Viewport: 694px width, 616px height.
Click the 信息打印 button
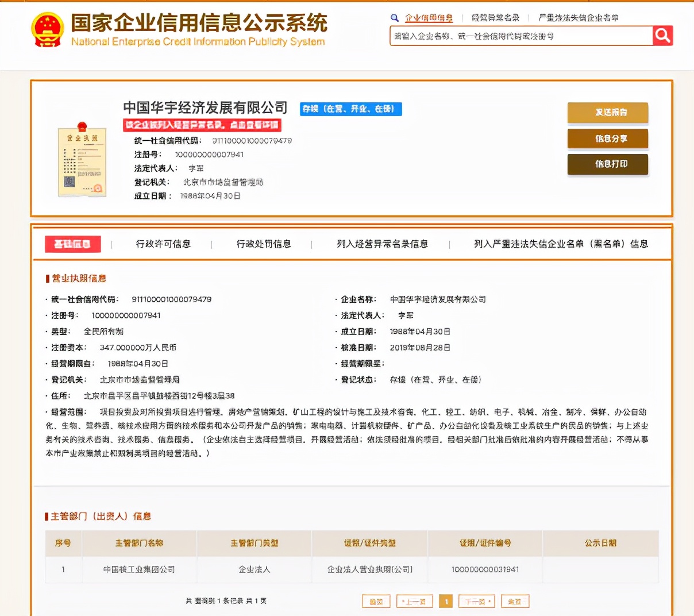[x=607, y=164]
